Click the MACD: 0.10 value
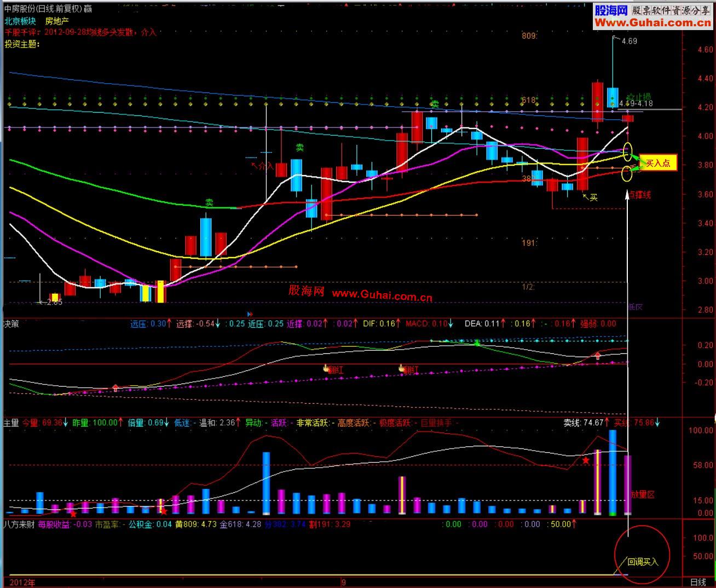The width and height of the screenshot is (716, 588). (426, 323)
